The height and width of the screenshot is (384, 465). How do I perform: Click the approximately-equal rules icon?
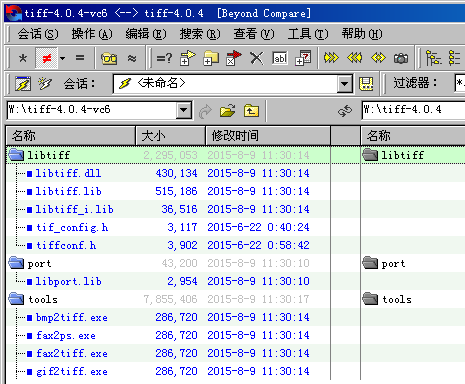[132, 59]
